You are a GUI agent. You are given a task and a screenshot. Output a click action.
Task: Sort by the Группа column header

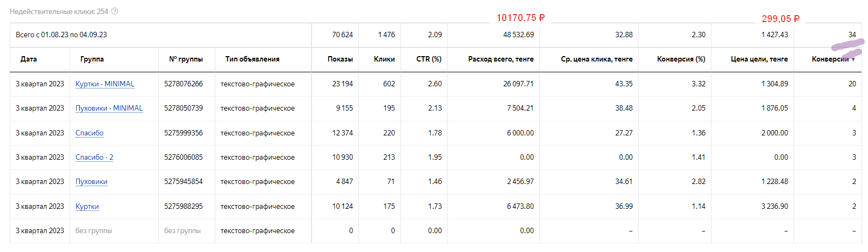pos(92,59)
